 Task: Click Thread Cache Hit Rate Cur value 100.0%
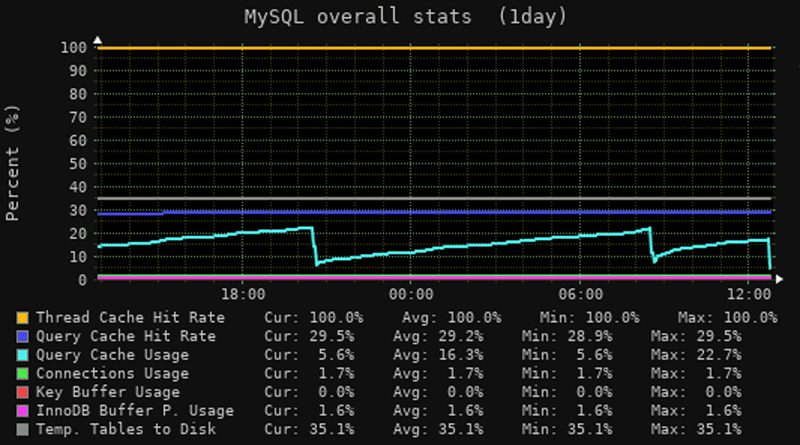coord(336,317)
